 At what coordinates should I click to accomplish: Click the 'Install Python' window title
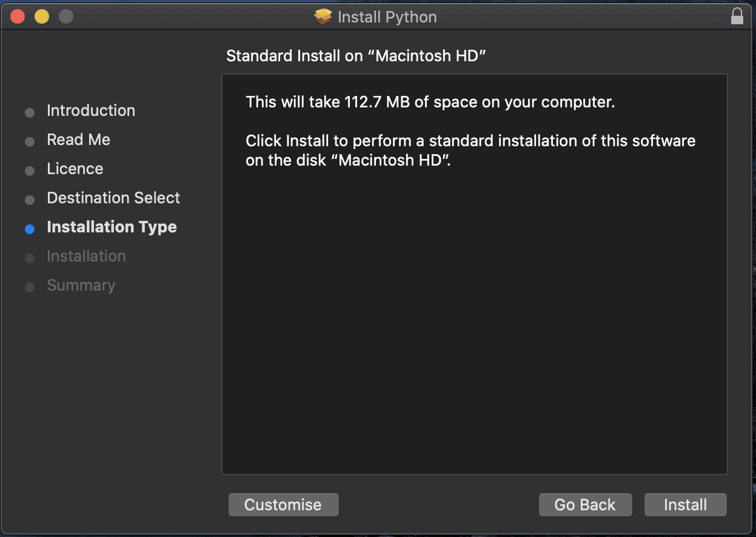coord(387,17)
